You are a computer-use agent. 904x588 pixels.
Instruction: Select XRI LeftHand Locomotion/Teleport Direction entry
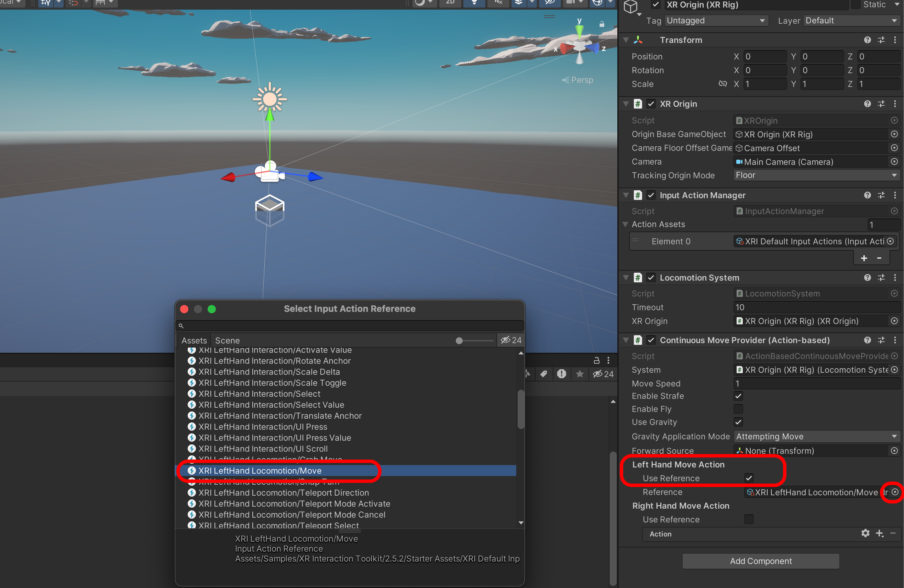pyautogui.click(x=283, y=493)
